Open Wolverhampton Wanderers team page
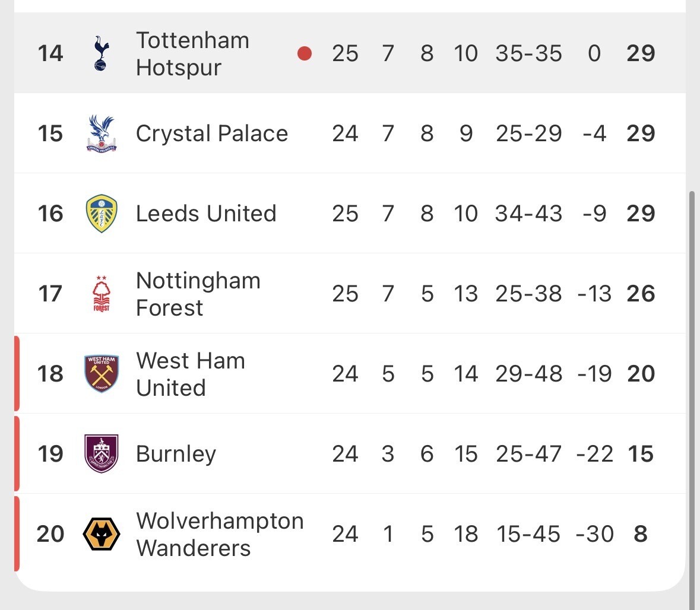The width and height of the screenshot is (700, 610). pyautogui.click(x=219, y=534)
